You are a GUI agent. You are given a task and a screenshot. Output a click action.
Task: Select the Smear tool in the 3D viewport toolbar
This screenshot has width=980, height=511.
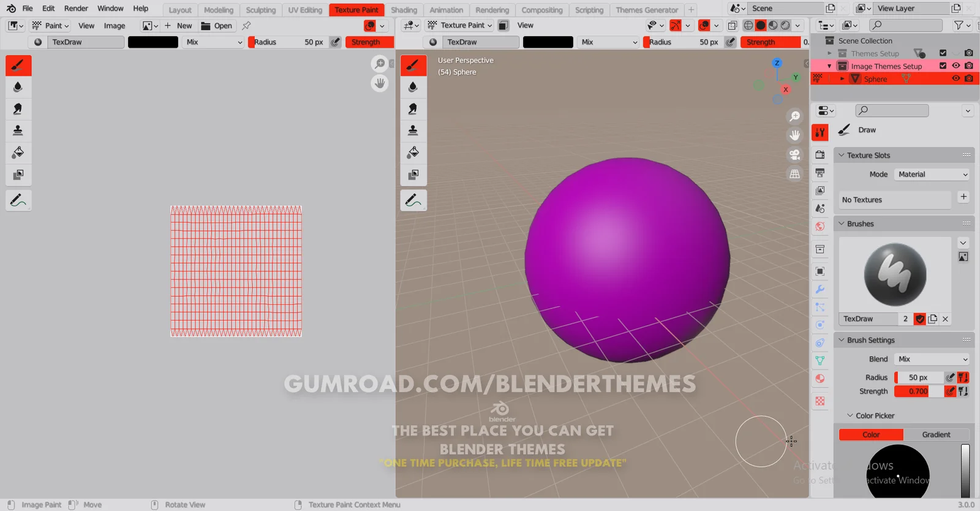click(x=413, y=109)
